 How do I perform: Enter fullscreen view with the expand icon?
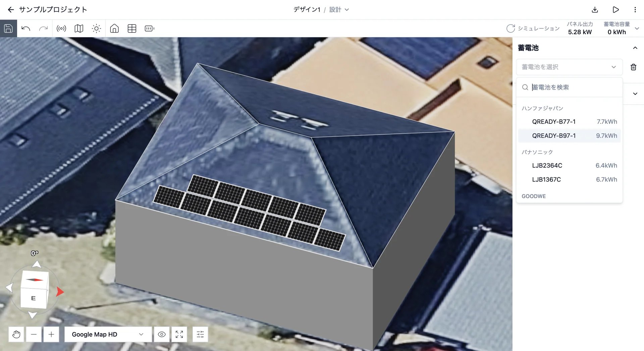click(179, 334)
